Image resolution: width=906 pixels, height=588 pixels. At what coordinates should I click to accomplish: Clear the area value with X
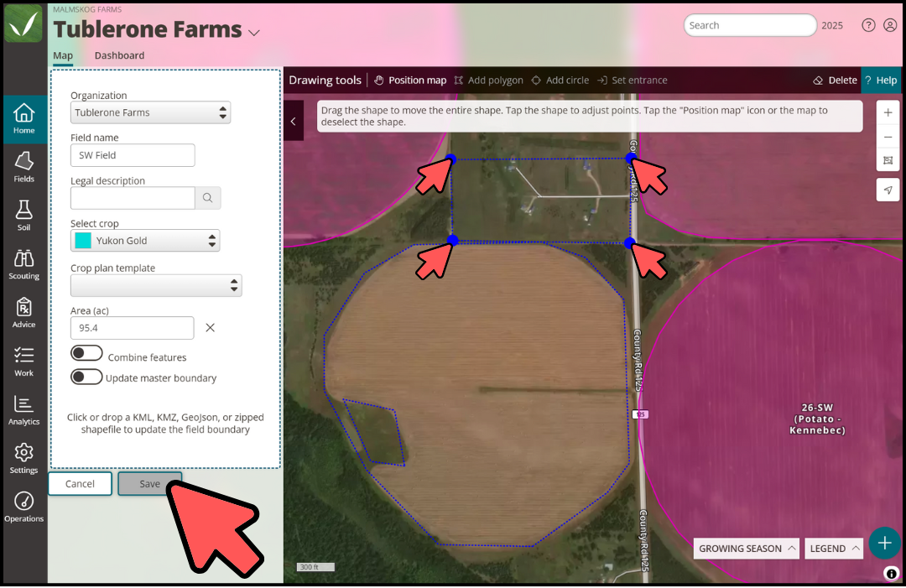pyautogui.click(x=211, y=328)
